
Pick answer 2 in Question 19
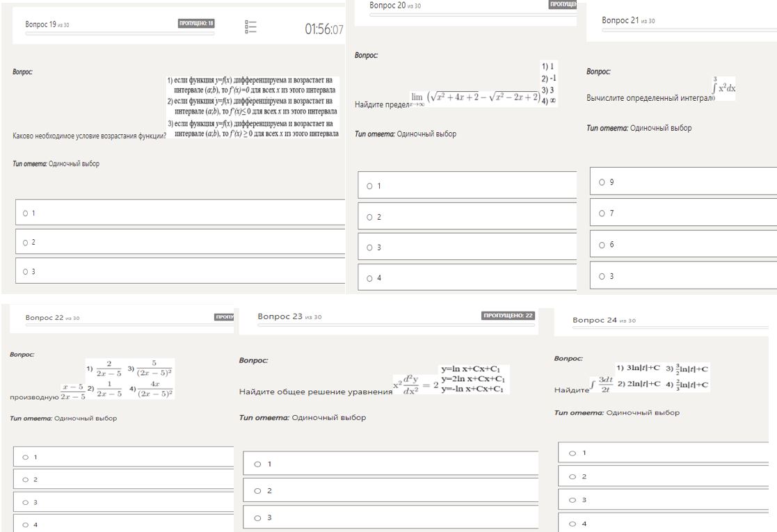click(26, 242)
